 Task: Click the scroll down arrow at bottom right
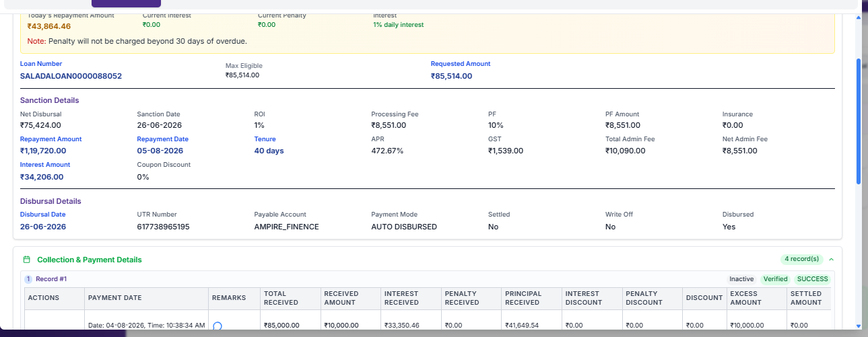(857, 326)
